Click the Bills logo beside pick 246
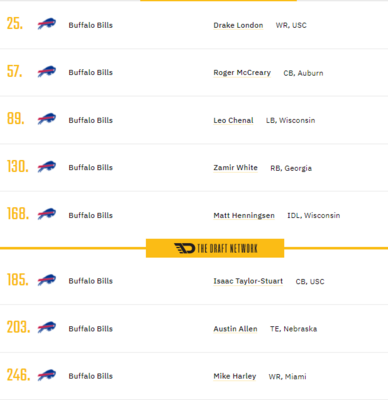388x400 pixels. coord(47,375)
